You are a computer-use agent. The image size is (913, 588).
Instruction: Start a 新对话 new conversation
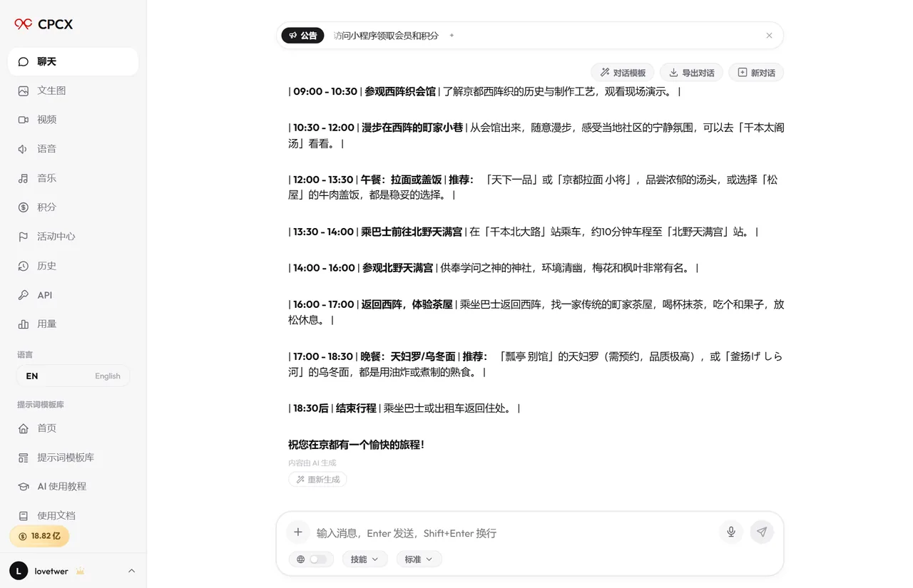pos(756,73)
